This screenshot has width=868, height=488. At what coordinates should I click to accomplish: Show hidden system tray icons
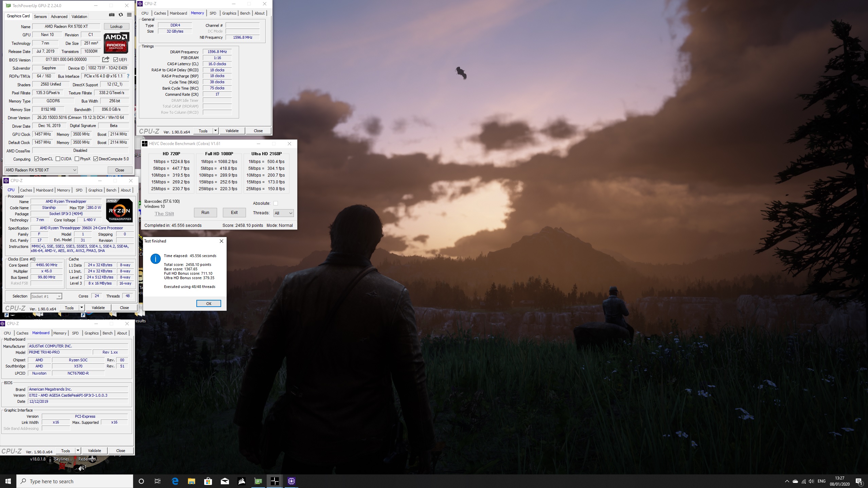point(787,481)
